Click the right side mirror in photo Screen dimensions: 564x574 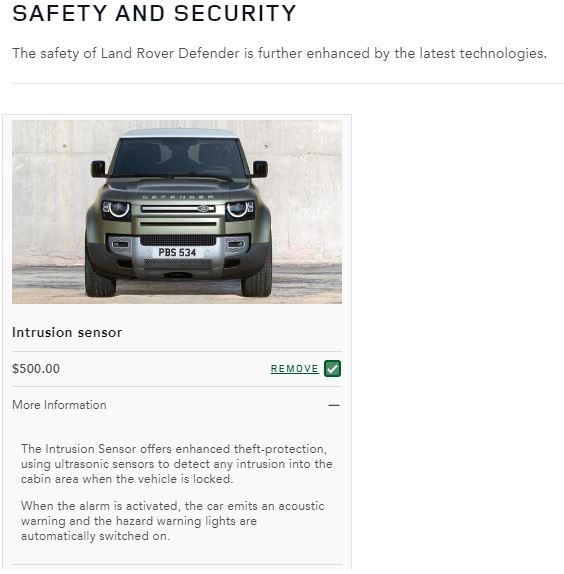[260, 169]
